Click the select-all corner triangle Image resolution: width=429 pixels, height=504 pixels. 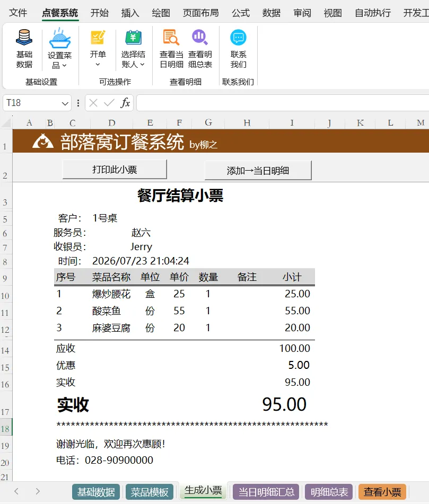(6, 123)
